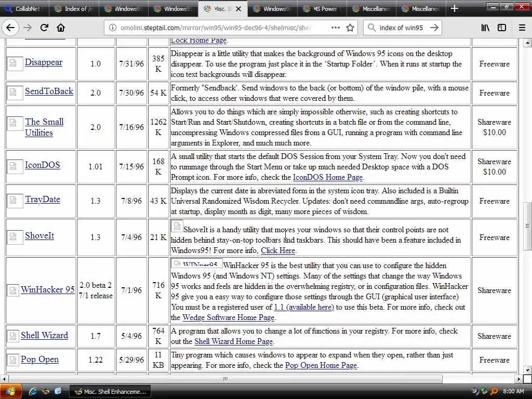Bookmark this page with the star
The height and width of the screenshot is (399, 532).
[350, 28]
